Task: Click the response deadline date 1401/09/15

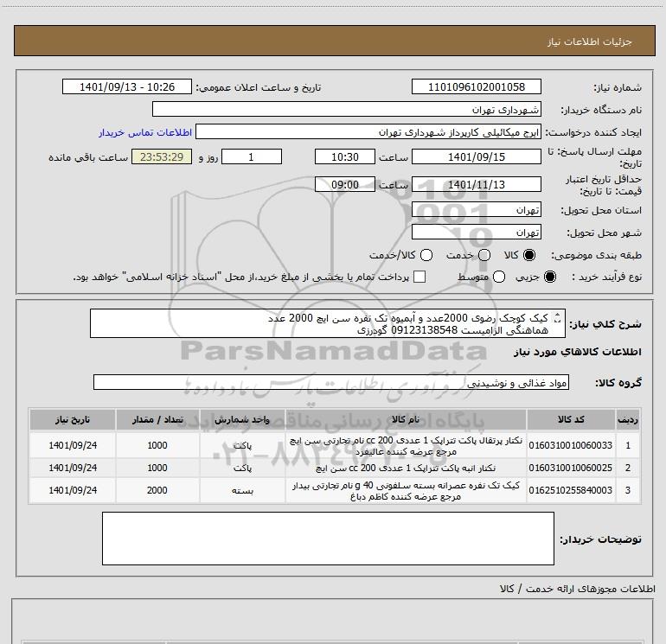Action: 476,156
